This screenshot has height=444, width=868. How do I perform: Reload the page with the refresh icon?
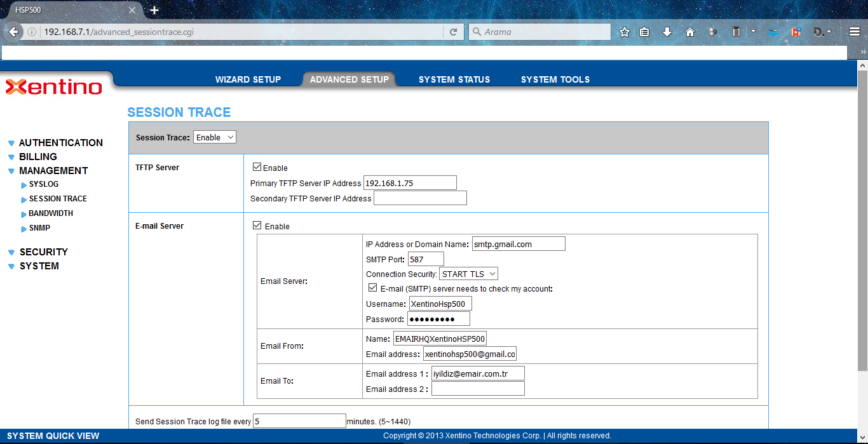(453, 32)
